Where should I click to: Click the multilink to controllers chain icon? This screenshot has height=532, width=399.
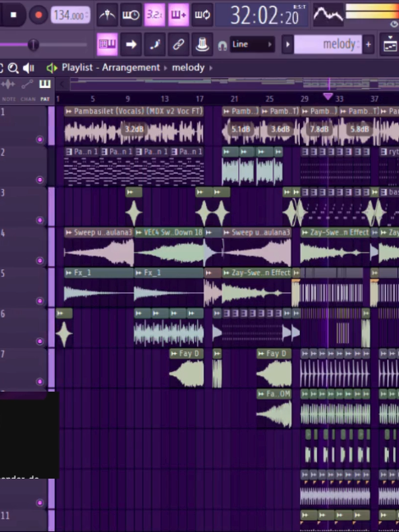point(178,44)
